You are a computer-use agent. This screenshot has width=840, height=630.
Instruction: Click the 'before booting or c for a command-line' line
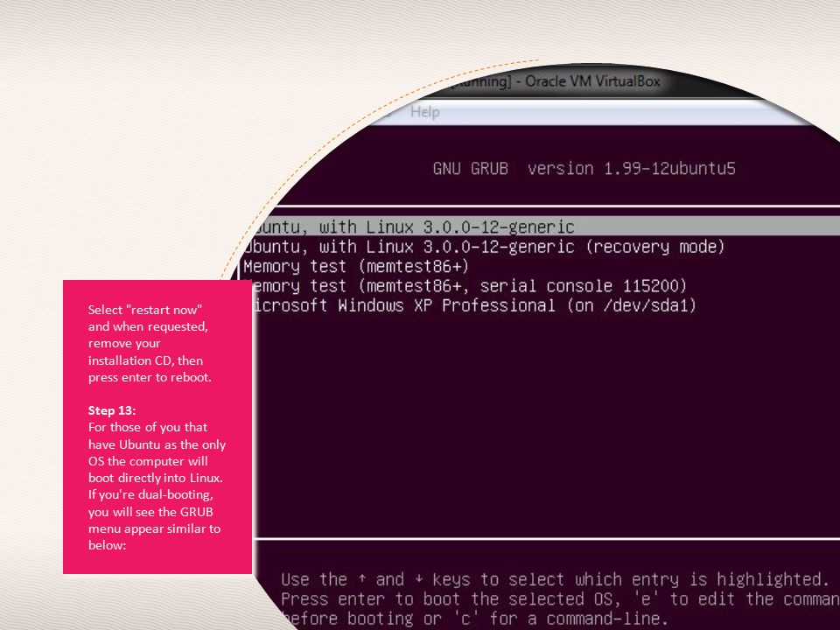click(x=474, y=619)
